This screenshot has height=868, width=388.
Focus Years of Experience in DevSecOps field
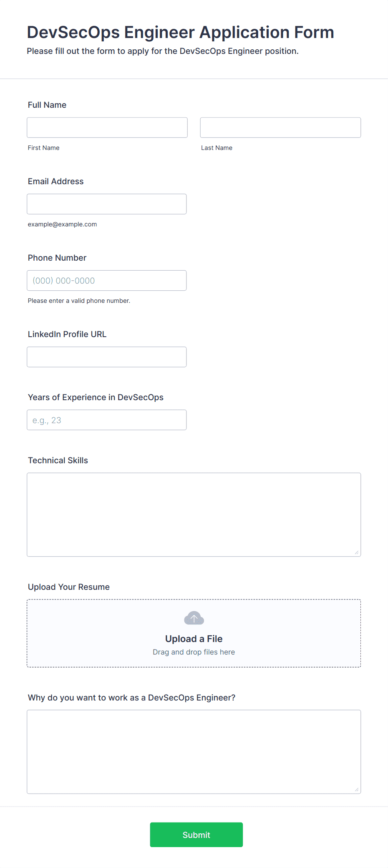click(x=107, y=420)
